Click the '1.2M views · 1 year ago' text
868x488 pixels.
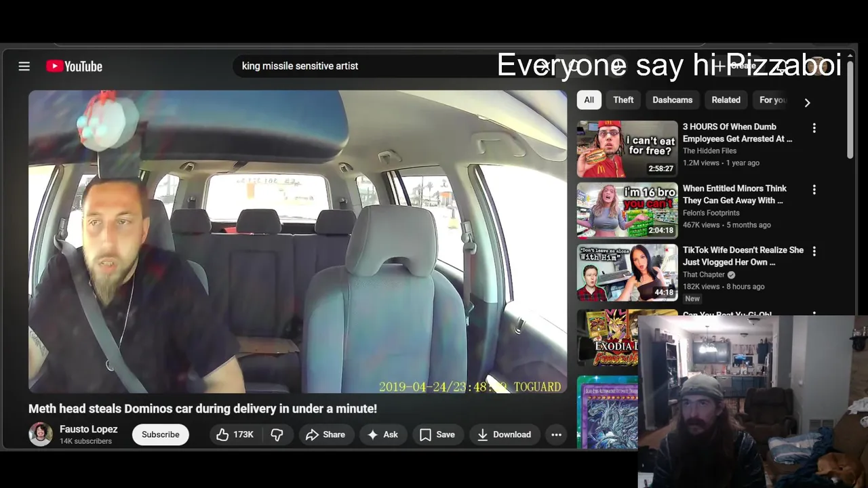(721, 163)
